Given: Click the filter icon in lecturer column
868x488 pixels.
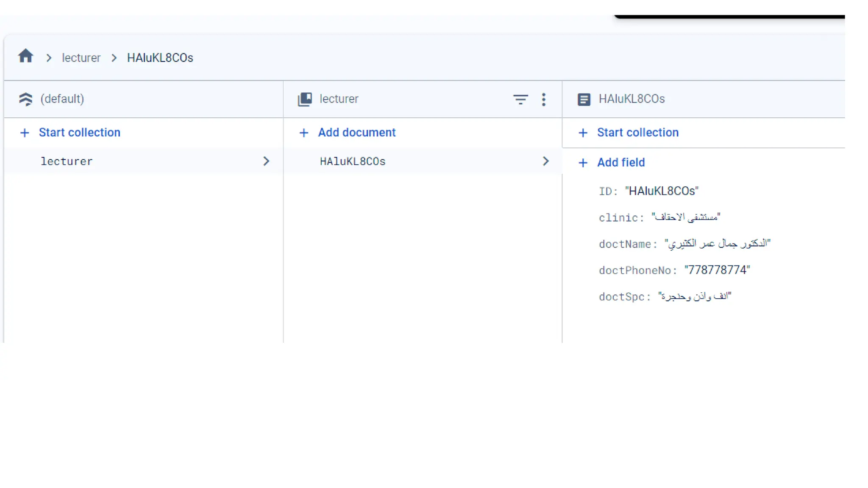Looking at the screenshot, I should pyautogui.click(x=520, y=100).
